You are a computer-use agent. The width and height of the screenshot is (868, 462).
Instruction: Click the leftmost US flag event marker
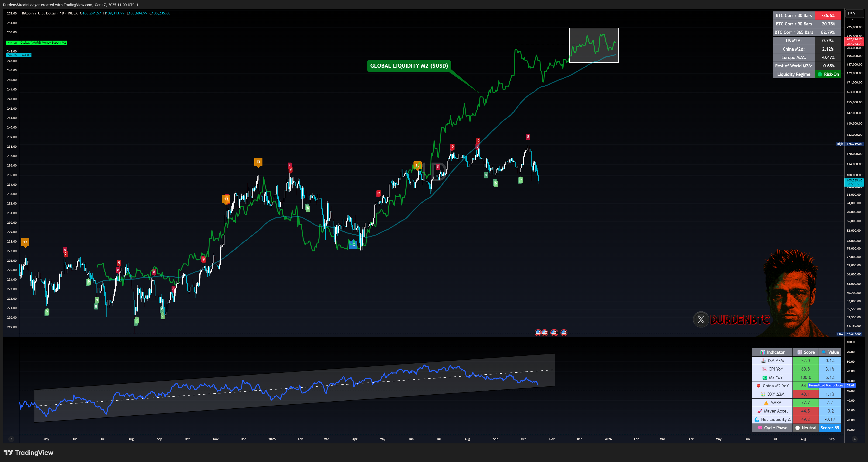pos(538,333)
